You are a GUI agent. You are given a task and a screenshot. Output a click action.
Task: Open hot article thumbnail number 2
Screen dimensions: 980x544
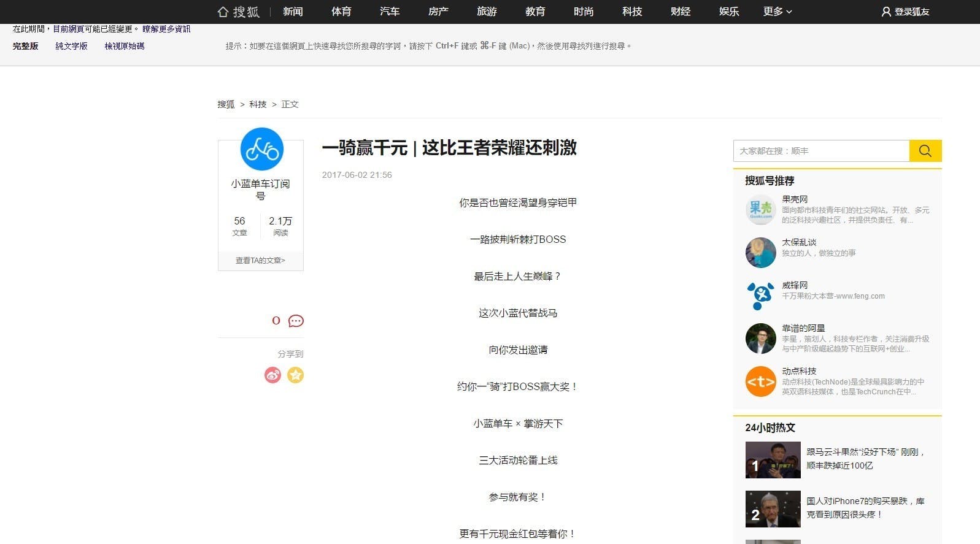click(x=773, y=509)
